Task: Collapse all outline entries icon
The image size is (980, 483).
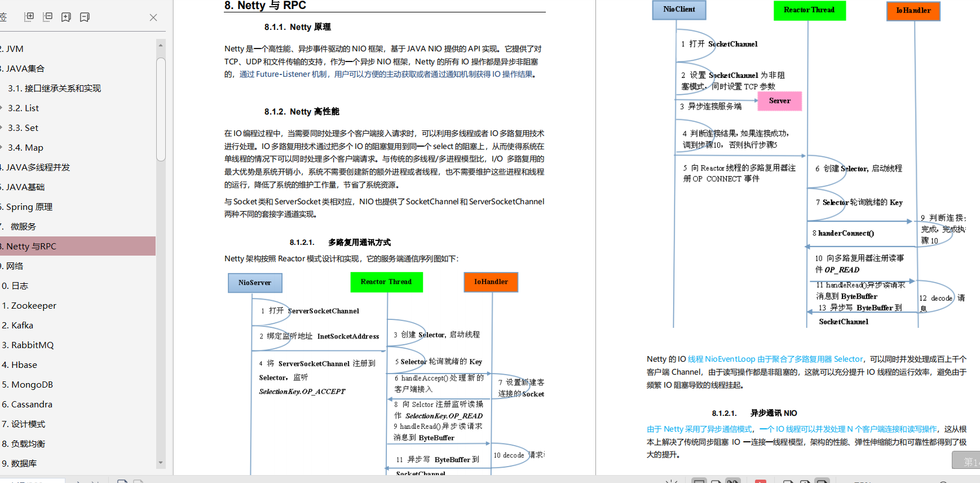Action: click(48, 17)
